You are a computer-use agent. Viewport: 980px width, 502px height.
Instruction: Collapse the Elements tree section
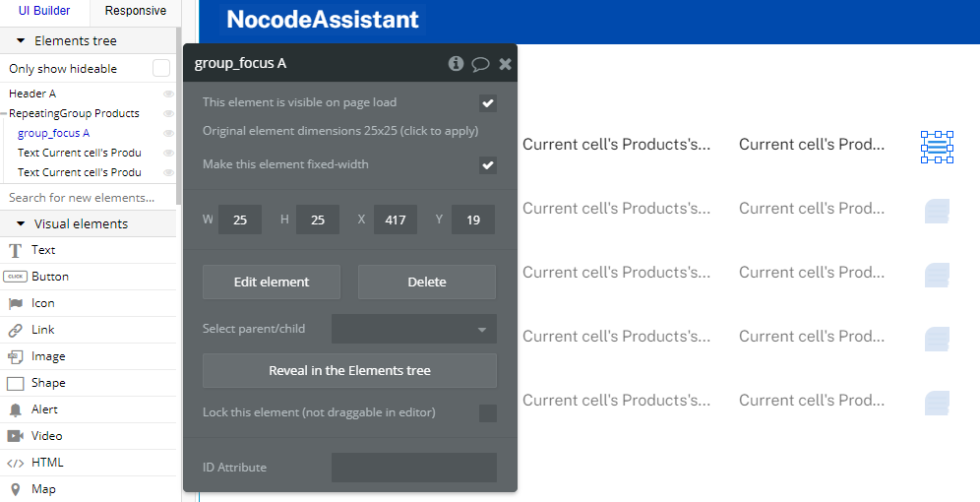21,40
